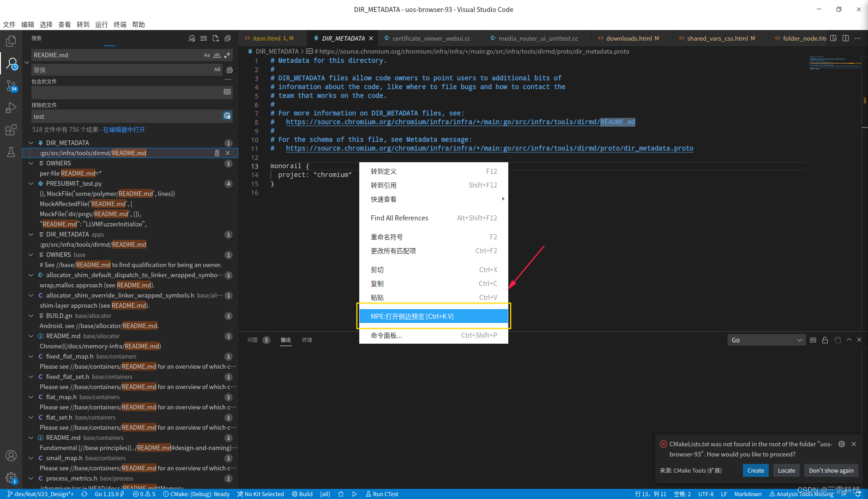Screen dimensions: 868x499
Task: Toggle Use Regular Expression in search
Action: (x=227, y=55)
